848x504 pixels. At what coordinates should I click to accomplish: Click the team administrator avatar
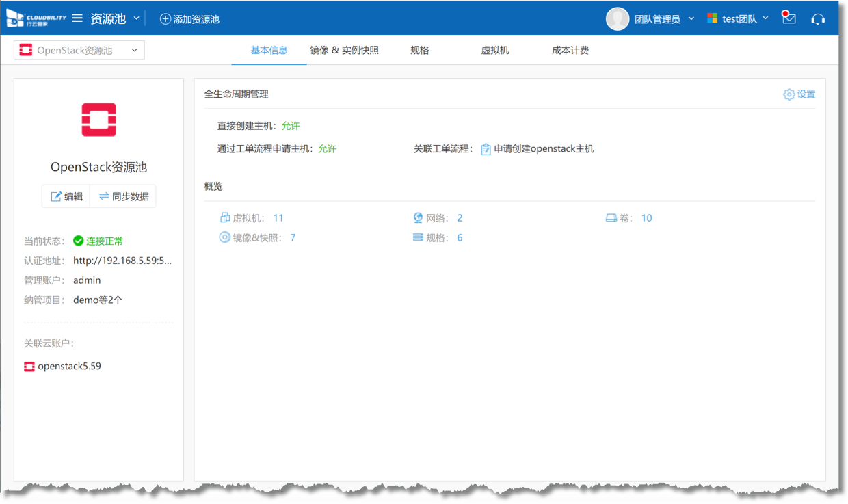pyautogui.click(x=617, y=19)
